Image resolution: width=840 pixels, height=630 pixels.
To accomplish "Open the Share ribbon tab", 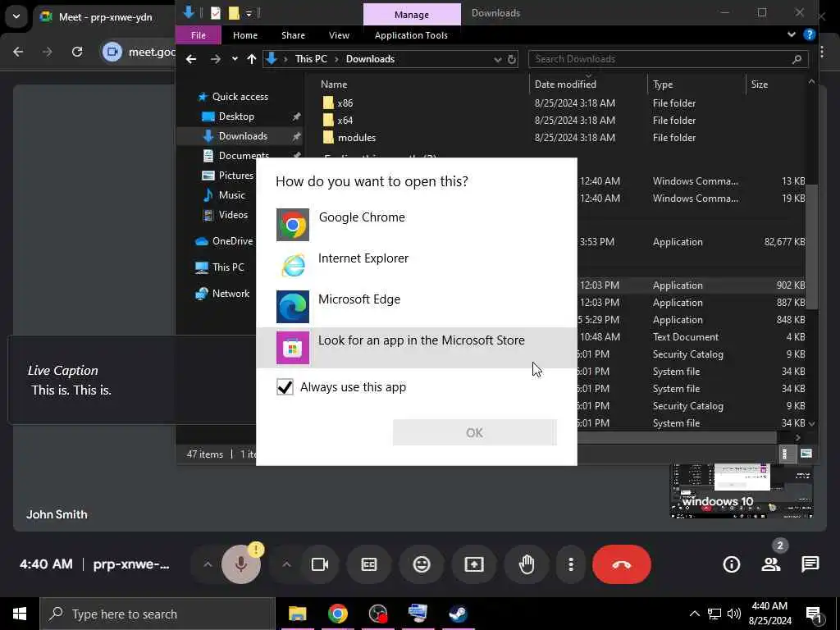I will 293,35.
